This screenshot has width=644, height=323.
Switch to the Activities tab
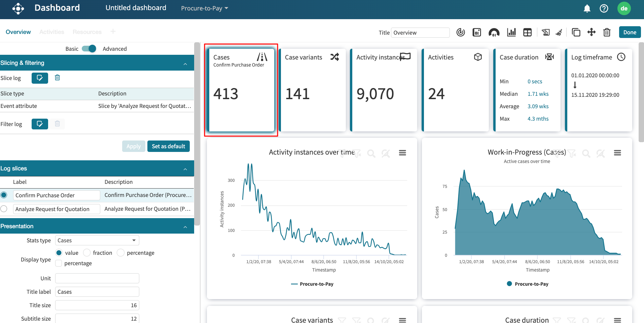pyautogui.click(x=51, y=32)
